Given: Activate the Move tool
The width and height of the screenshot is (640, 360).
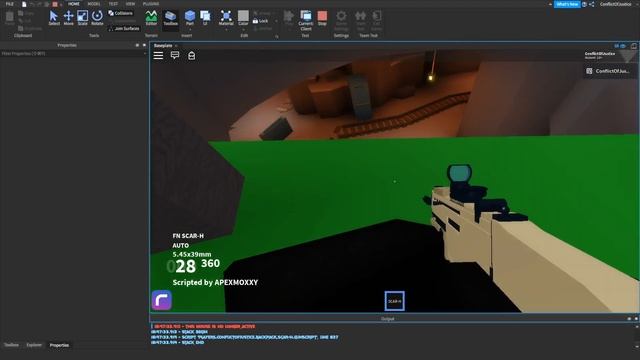Looking at the screenshot, I should (x=68, y=18).
